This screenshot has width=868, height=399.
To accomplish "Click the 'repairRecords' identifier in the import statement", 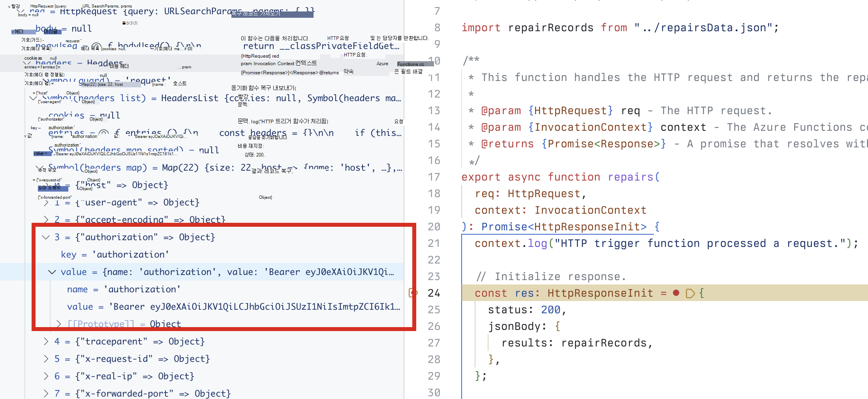I will [550, 28].
